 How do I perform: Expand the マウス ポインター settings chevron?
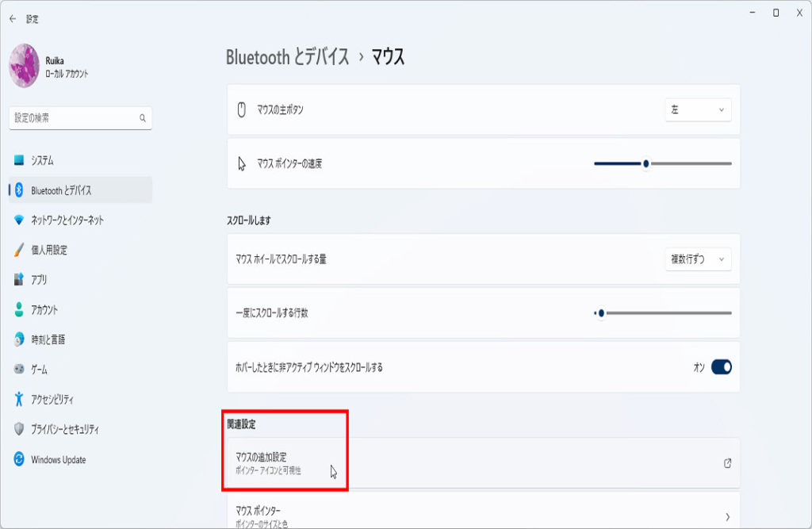(727, 516)
